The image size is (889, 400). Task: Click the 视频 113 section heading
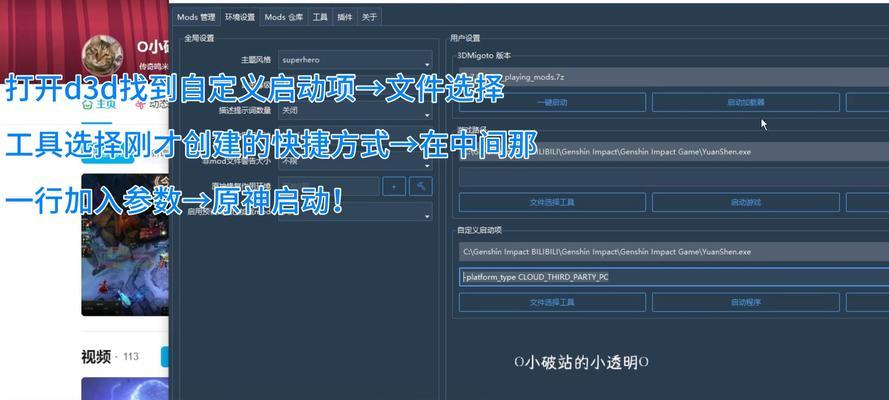110,356
